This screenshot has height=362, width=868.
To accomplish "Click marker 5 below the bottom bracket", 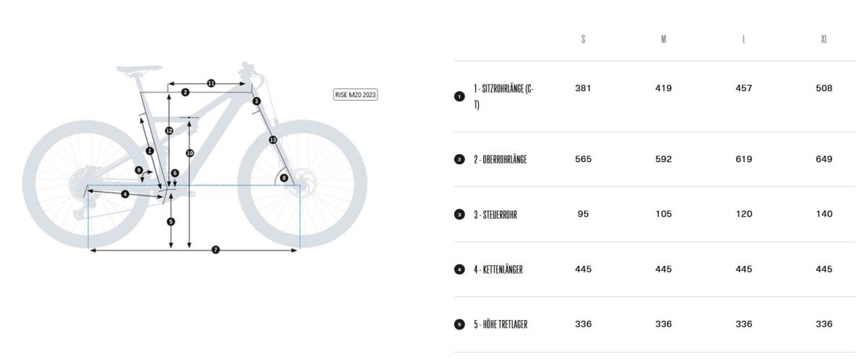I will 171,222.
